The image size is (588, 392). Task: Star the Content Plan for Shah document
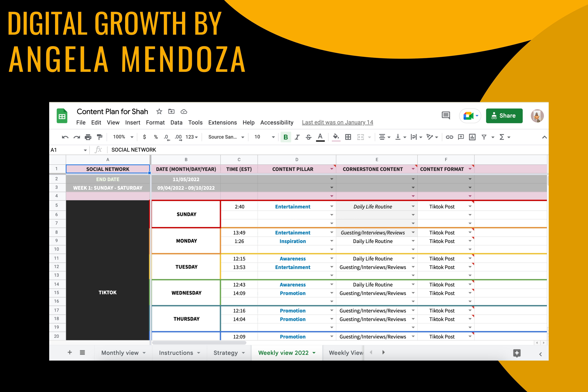[159, 111]
